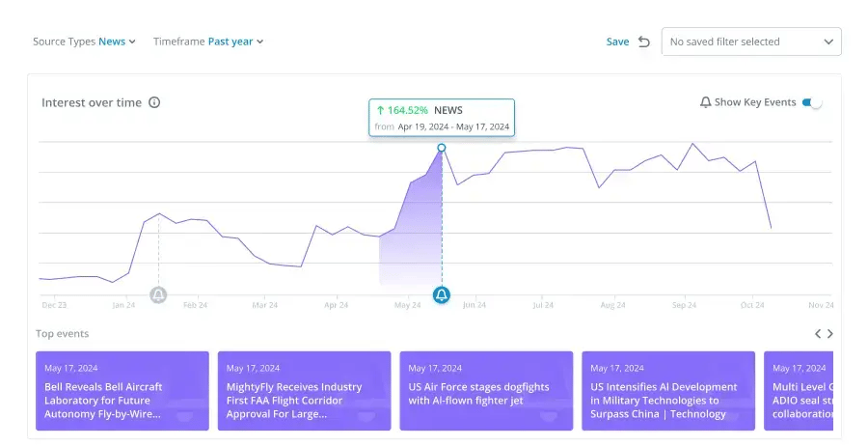Open the Timeframe Past year dropdown
Image resolution: width=868 pixels, height=446 pixels.
(x=208, y=42)
